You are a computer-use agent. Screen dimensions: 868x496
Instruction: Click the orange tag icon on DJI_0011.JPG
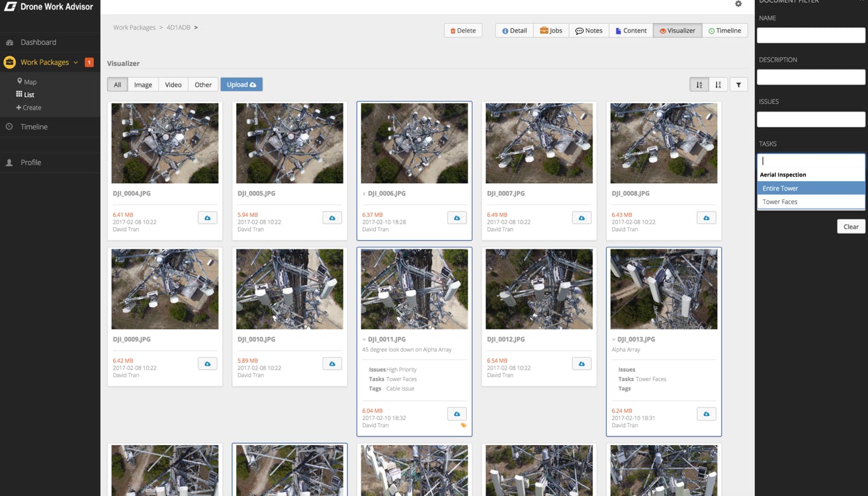pyautogui.click(x=463, y=425)
